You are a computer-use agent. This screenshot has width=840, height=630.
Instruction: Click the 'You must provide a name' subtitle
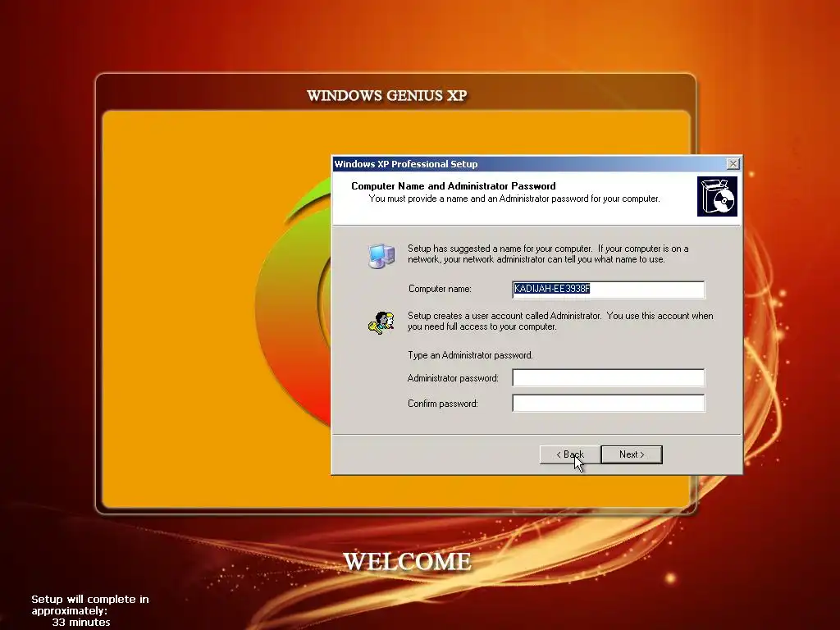pos(514,199)
